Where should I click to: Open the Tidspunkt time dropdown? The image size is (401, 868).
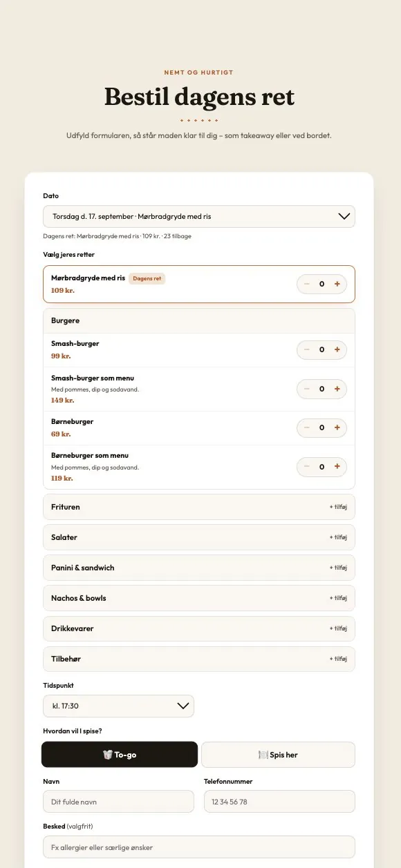(118, 706)
